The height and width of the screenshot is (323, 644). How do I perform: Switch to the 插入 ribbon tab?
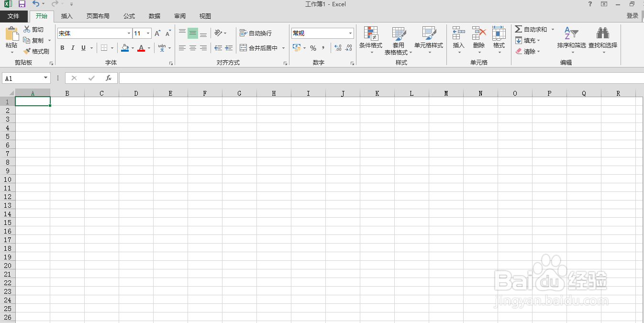(x=67, y=16)
